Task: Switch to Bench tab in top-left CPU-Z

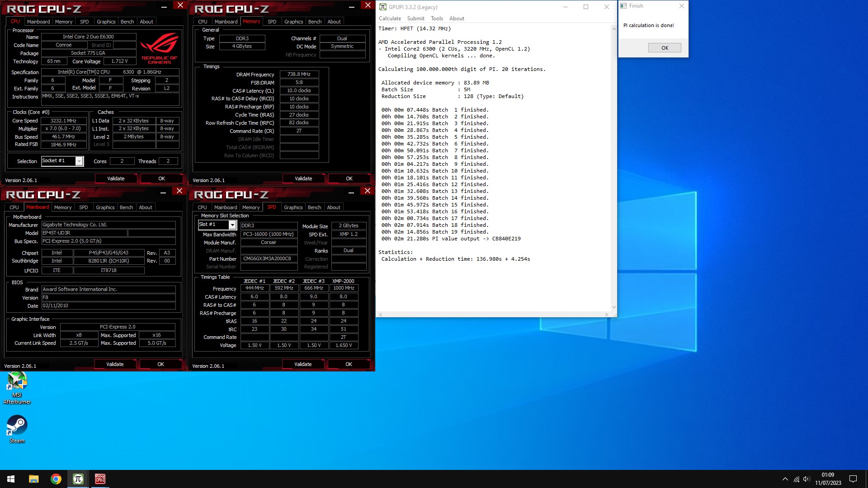Action: (127, 22)
